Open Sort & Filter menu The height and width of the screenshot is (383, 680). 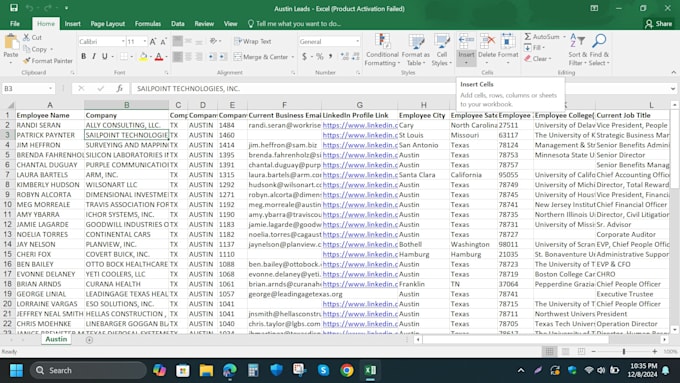tap(578, 50)
